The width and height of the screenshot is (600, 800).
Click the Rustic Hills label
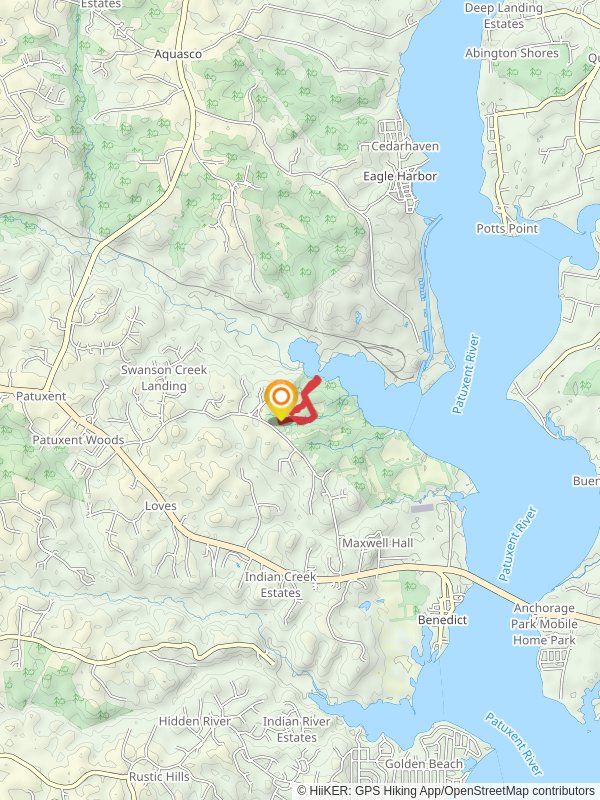click(x=159, y=777)
